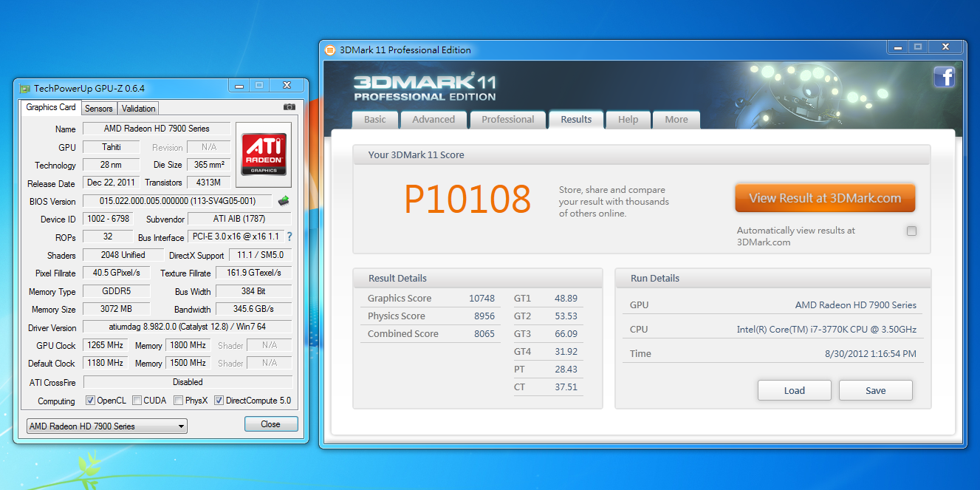Viewport: 980px width, 490px height.
Task: Click the Load button in Run Details
Action: point(795,390)
